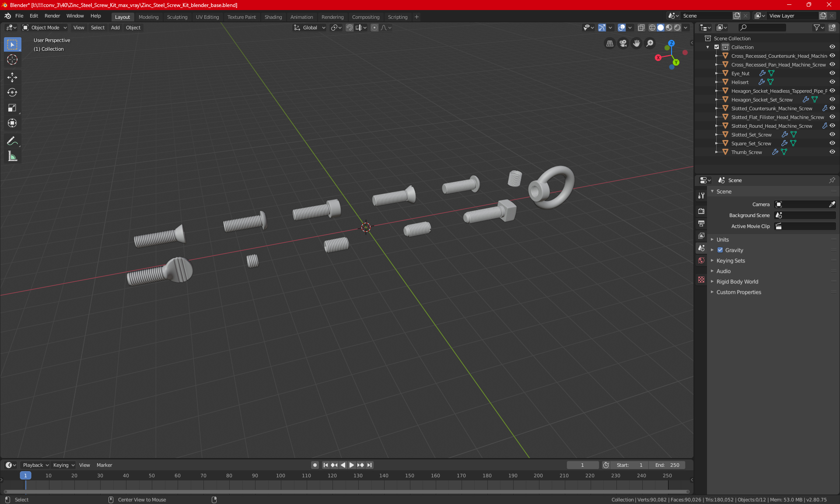Screen dimensions: 840x504
Task: Toggle X-ray display
Action: pyautogui.click(x=641, y=28)
